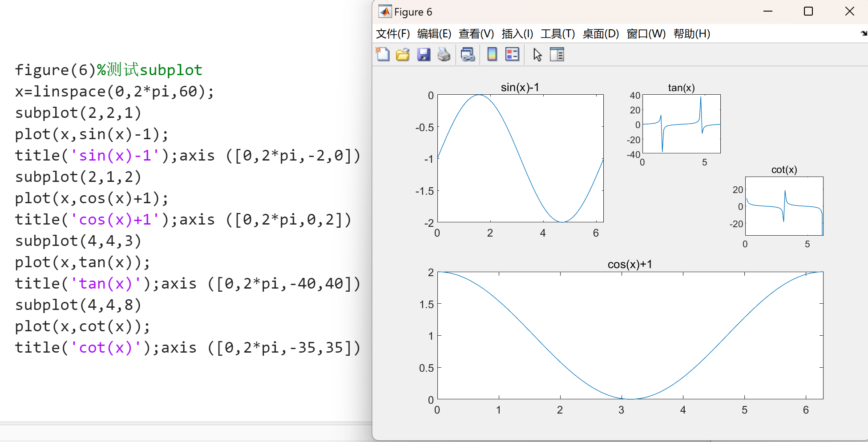
Task: Click the plot(x,tan(x)); line
Action: click(x=83, y=262)
